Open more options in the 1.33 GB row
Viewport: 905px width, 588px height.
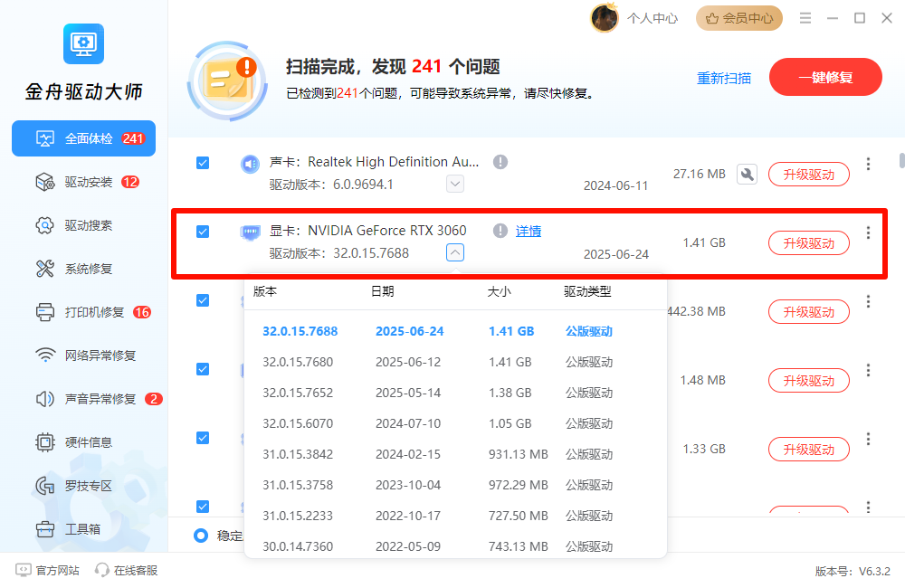tap(868, 439)
